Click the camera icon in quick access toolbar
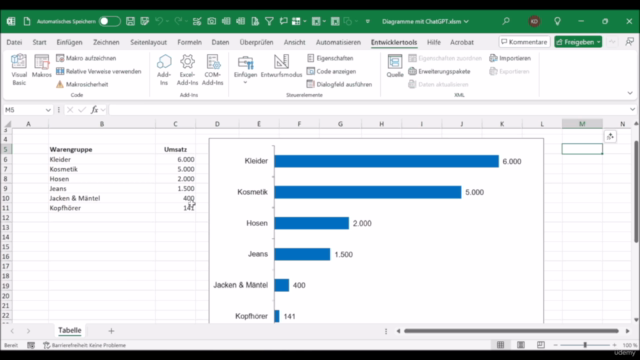Image resolution: width=640 pixels, height=360 pixels. pos(211,22)
